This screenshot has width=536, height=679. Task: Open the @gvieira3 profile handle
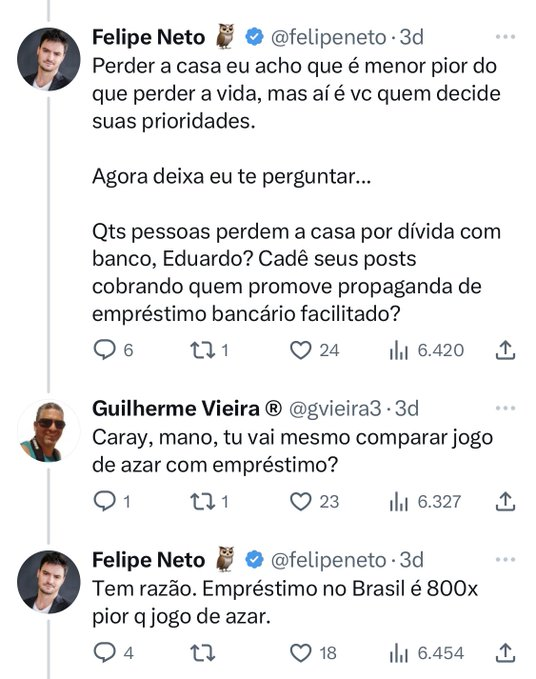tap(335, 408)
